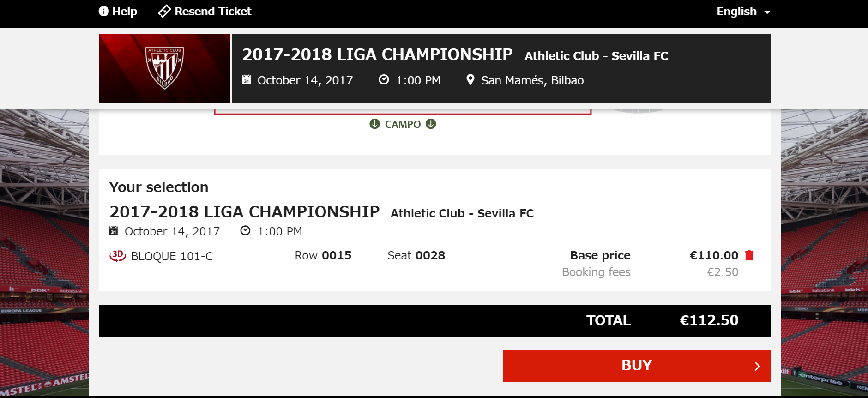Click the selection calendar icon
The image size is (868, 398).
click(114, 230)
